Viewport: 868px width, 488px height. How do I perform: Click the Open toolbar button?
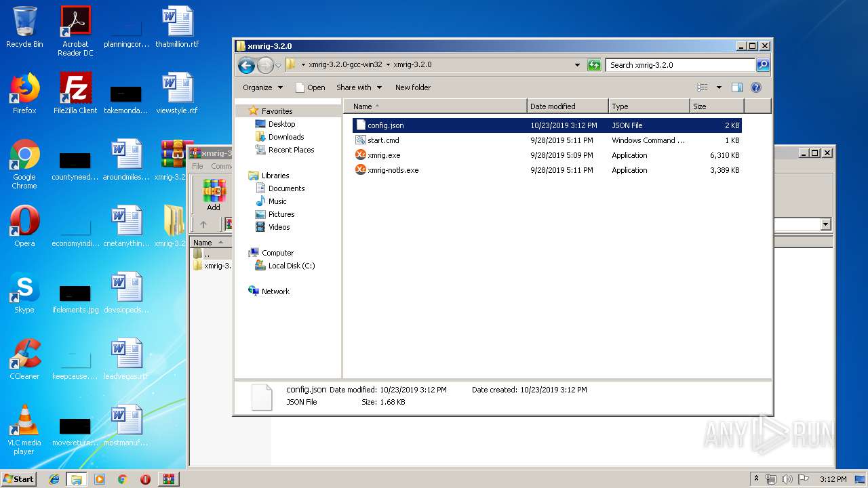click(310, 87)
